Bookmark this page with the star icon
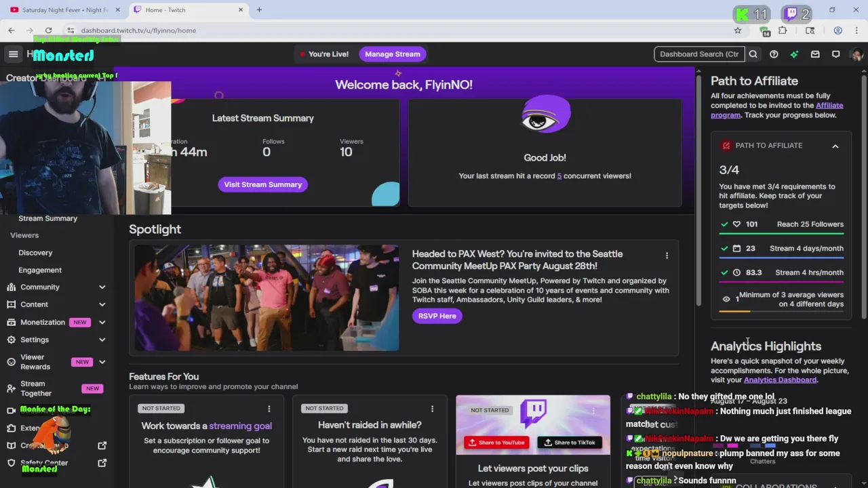 coord(738,30)
